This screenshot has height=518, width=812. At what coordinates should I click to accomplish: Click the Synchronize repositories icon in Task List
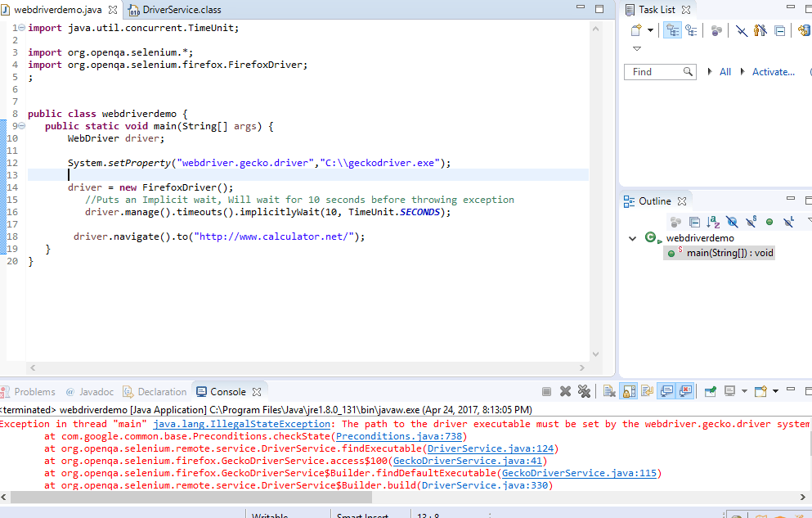tap(805, 30)
